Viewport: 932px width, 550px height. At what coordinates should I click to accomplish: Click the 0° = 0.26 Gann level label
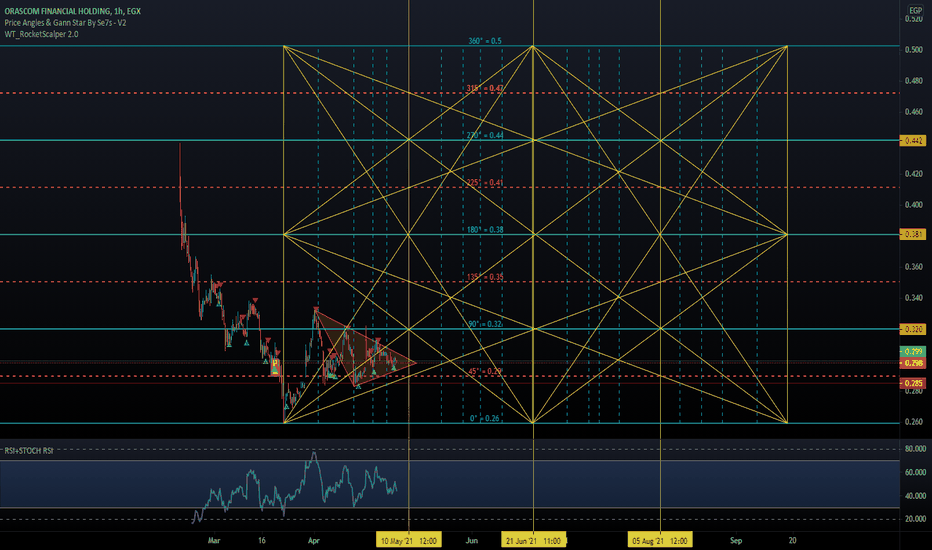coord(484,418)
